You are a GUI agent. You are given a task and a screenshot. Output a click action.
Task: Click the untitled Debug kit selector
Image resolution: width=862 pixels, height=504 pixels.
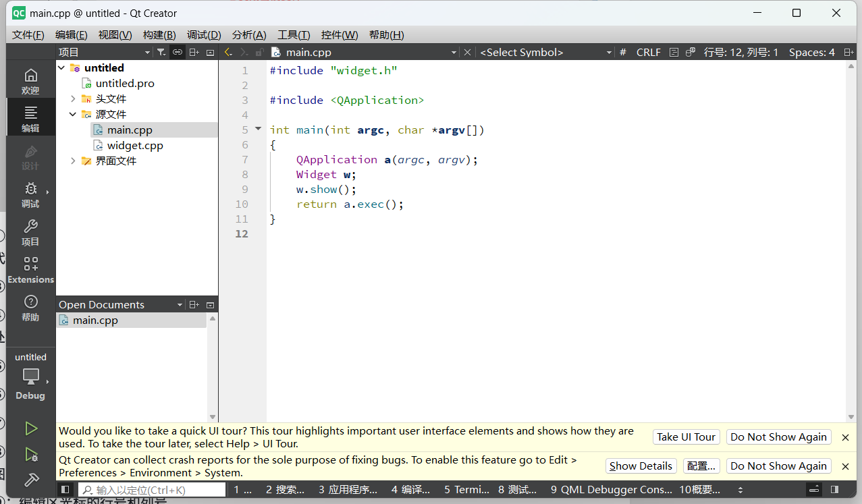pyautogui.click(x=30, y=376)
